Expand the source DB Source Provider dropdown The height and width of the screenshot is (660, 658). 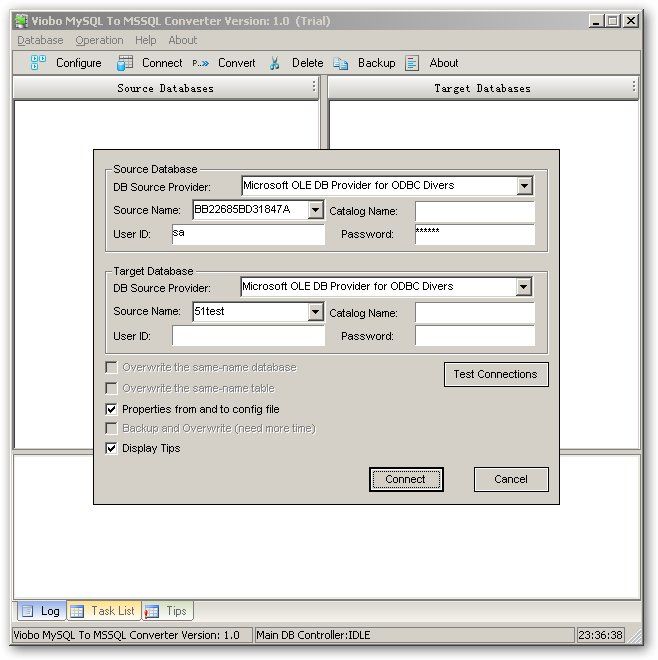click(x=524, y=186)
